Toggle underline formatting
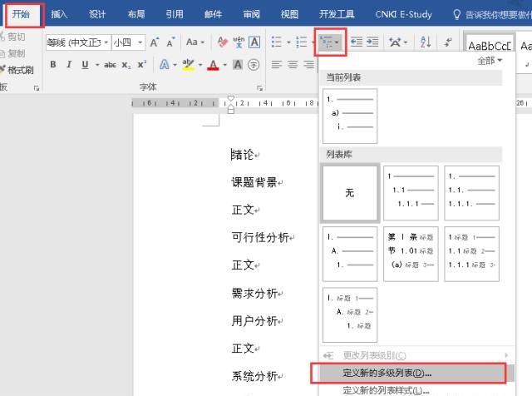 [85, 65]
